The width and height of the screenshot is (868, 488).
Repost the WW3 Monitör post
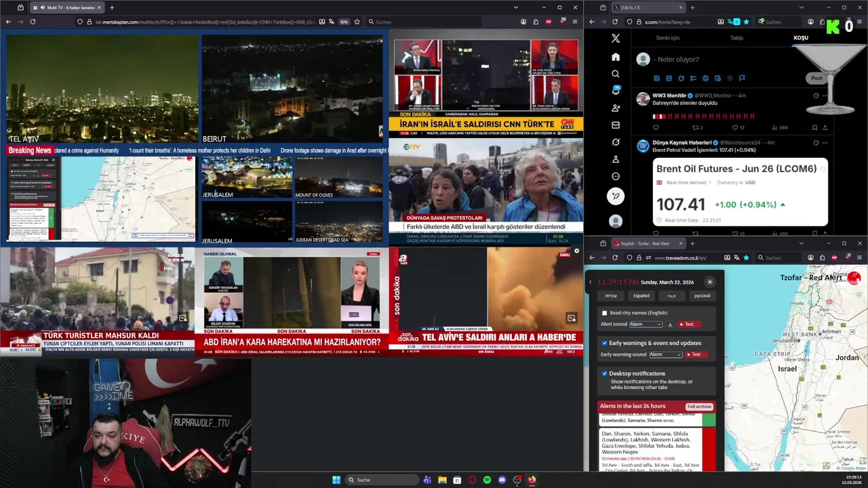[696, 127]
